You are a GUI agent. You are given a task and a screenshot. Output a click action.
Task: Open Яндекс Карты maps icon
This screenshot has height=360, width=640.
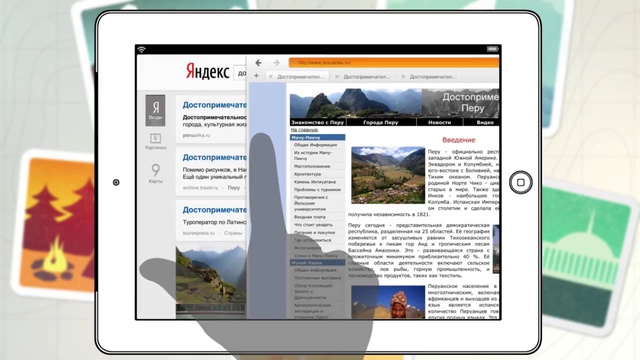point(156,173)
